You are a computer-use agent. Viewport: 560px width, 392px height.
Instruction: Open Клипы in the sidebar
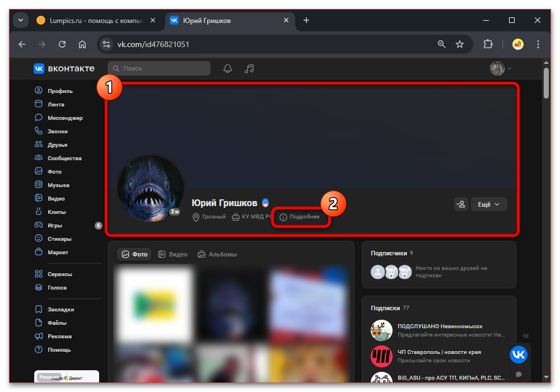coord(50,212)
